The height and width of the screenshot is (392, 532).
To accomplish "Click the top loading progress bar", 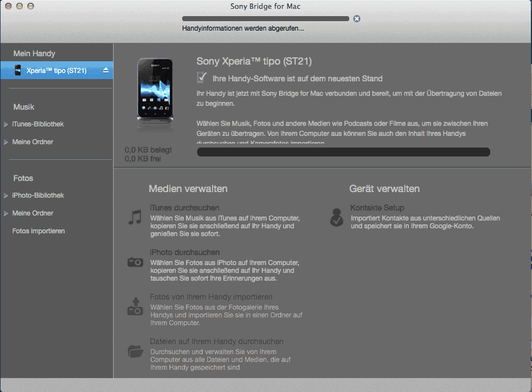I will point(266,18).
